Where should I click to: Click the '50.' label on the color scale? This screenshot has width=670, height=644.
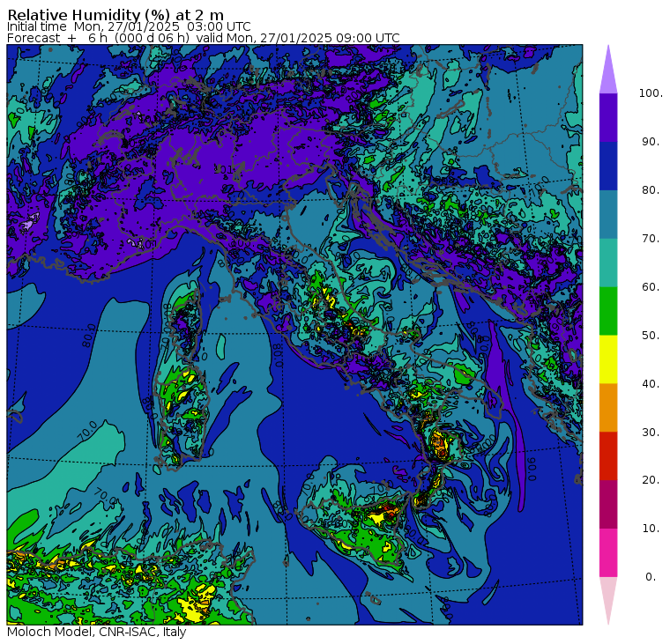tap(651, 335)
